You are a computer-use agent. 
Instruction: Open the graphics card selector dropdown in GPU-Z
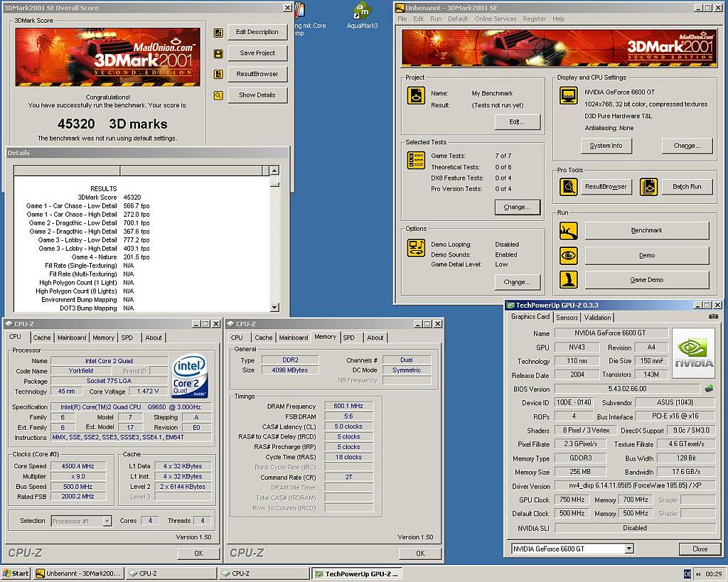pos(628,549)
